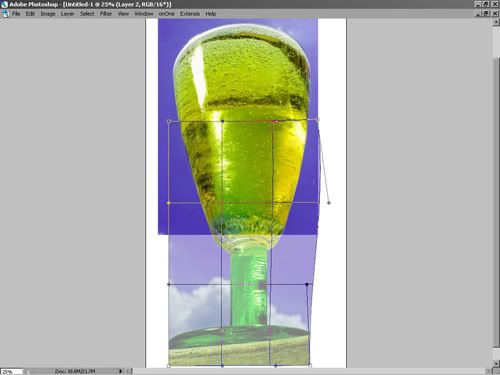Click the Photoshop document icon in menu bar
This screenshot has height=375, width=500.
[5, 14]
